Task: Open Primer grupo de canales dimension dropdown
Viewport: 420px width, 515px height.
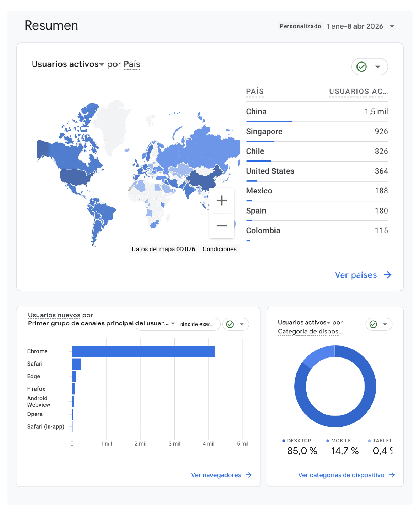Action: 173,324
